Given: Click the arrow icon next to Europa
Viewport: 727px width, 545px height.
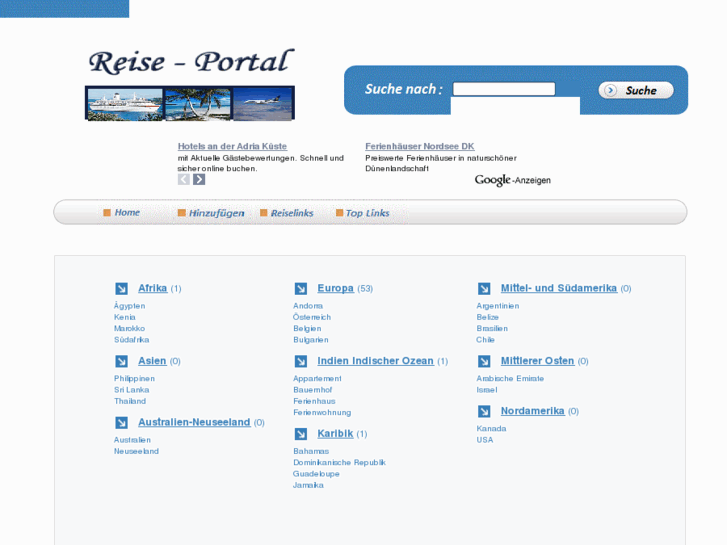Looking at the screenshot, I should pos(300,289).
